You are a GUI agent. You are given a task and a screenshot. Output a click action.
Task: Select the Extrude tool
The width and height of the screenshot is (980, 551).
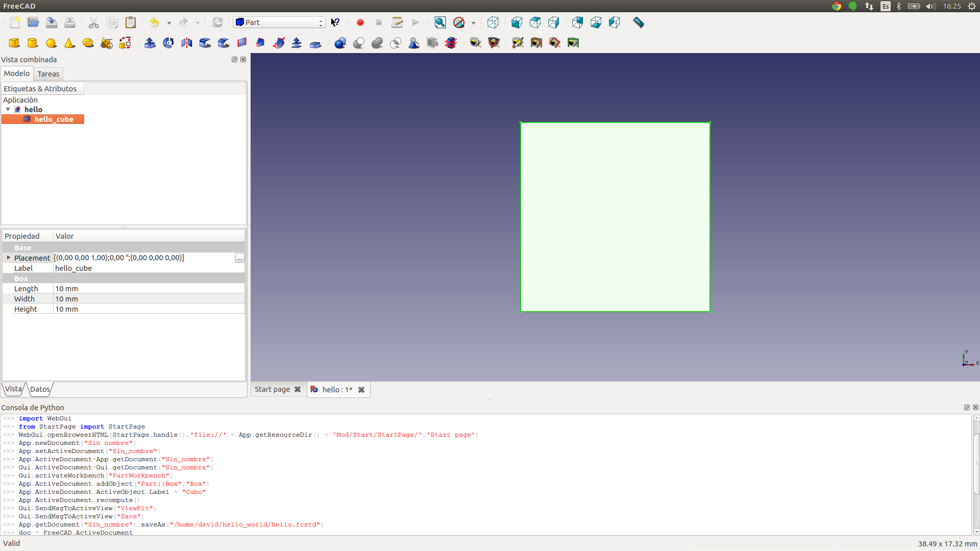150,43
